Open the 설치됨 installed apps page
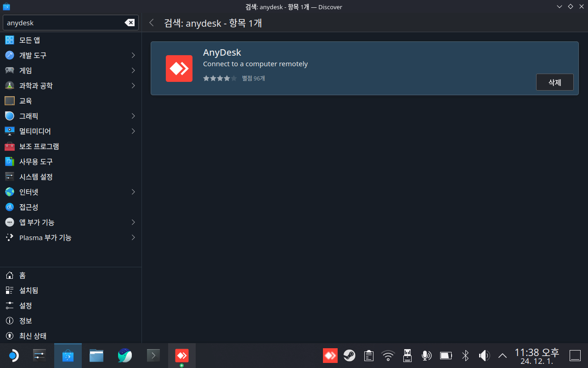Screen dimensions: 588x368 coord(71,290)
